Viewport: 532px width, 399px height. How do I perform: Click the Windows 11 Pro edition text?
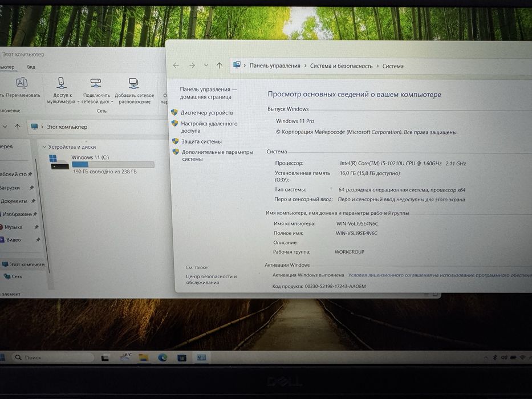point(295,121)
